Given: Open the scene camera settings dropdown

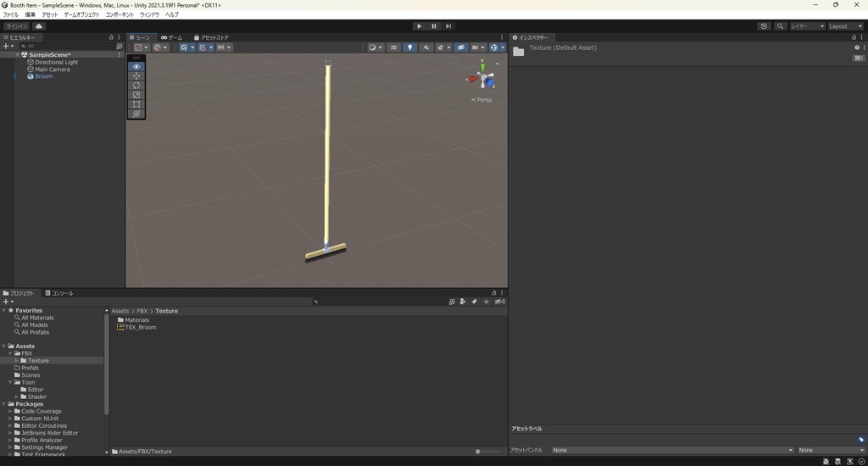Looking at the screenshot, I should coord(478,47).
